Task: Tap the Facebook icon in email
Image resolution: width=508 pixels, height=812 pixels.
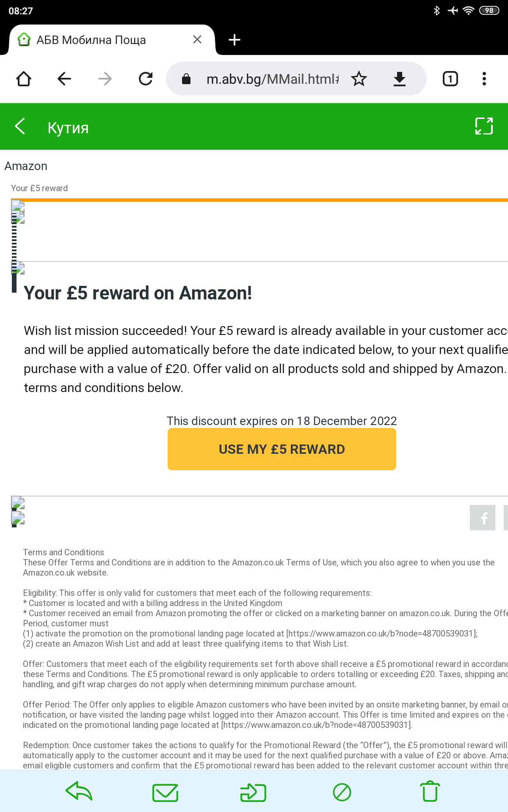Action: [x=482, y=517]
